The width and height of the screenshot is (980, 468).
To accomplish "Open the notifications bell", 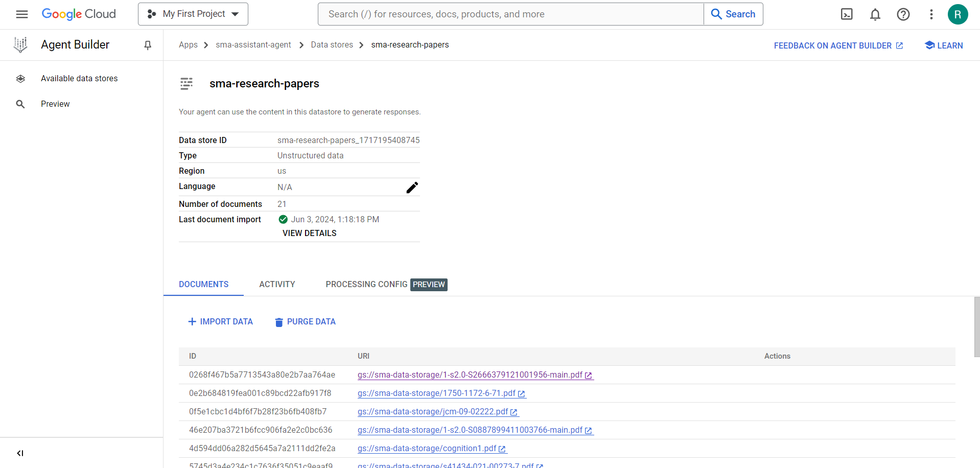I will click(x=875, y=14).
